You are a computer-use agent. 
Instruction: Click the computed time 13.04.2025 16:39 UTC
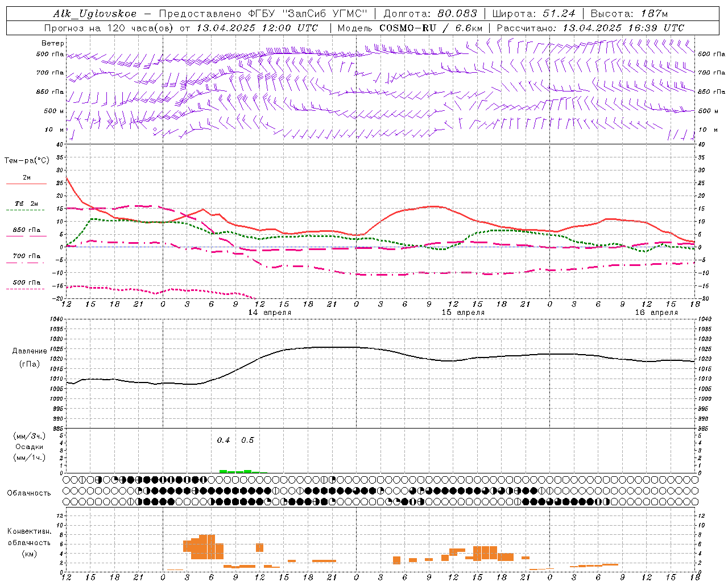[x=623, y=28]
